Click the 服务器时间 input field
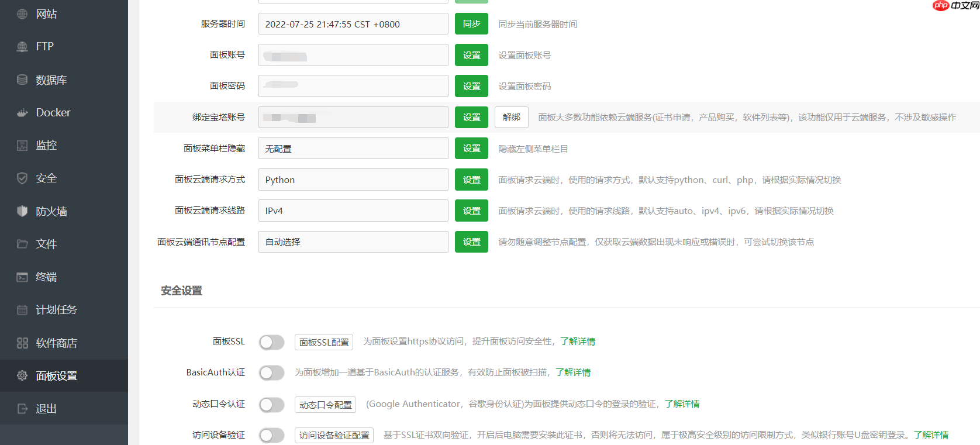 click(353, 24)
